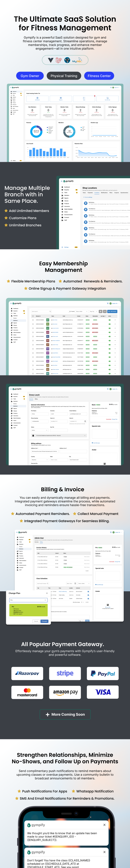Click the Stripe payment gateway card

65,673
